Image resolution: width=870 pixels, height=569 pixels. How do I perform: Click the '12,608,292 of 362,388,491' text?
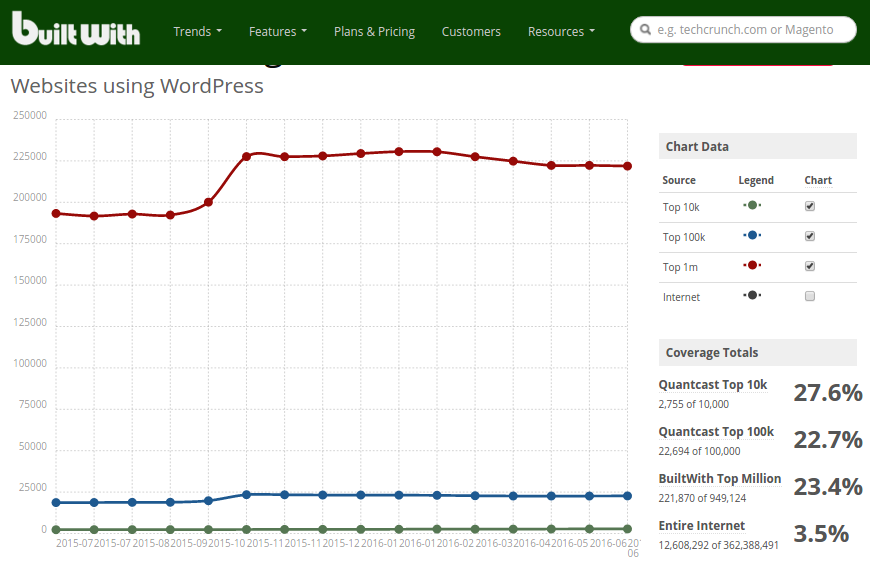pyautogui.click(x=719, y=546)
